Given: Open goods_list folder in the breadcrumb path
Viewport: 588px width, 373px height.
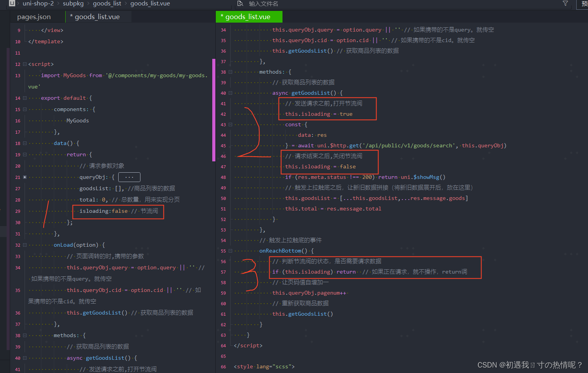Looking at the screenshot, I should tap(107, 4).
